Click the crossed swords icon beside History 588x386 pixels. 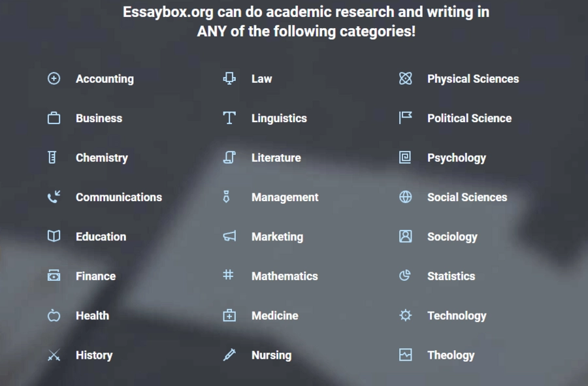coord(54,355)
